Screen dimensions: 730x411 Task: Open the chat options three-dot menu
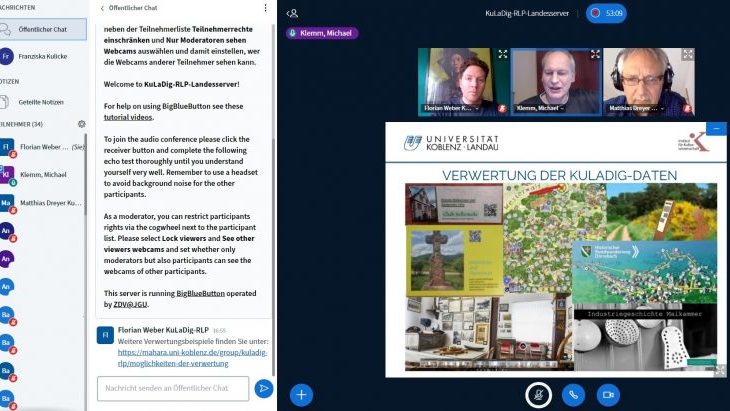click(x=264, y=9)
